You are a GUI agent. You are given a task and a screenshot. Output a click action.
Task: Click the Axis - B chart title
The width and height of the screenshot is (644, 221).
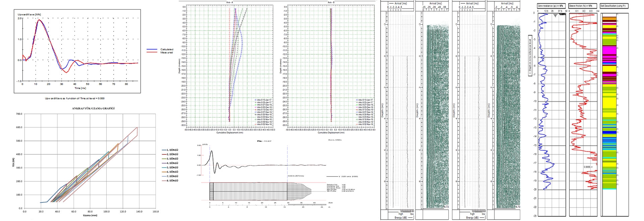(x=331, y=2)
